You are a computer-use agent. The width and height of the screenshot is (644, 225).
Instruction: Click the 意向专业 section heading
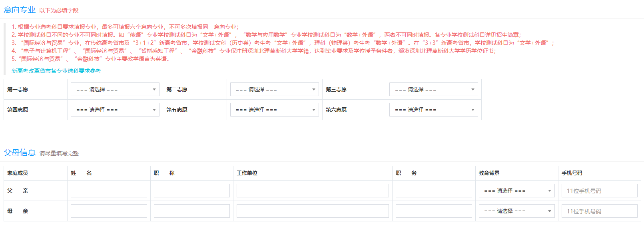click(x=20, y=10)
